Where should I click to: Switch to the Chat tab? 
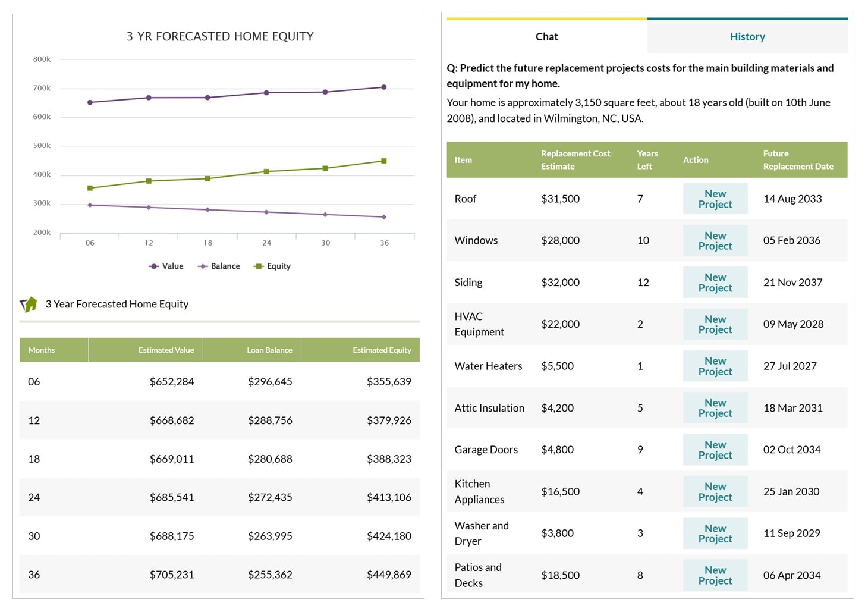(546, 36)
